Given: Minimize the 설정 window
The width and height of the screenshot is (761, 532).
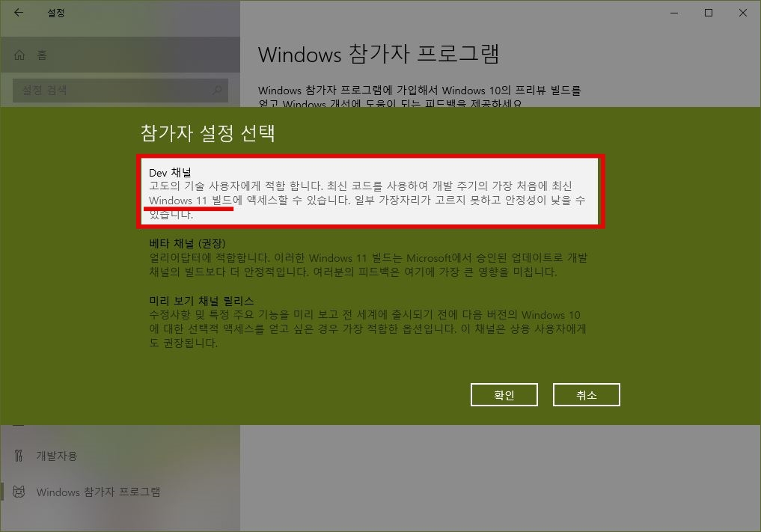Looking at the screenshot, I should point(674,13).
